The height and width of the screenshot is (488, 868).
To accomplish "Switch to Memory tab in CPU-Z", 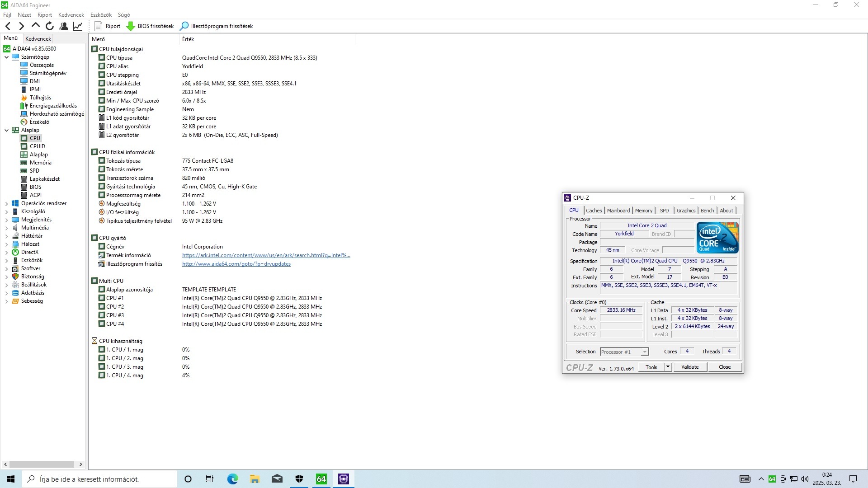I will click(x=643, y=211).
